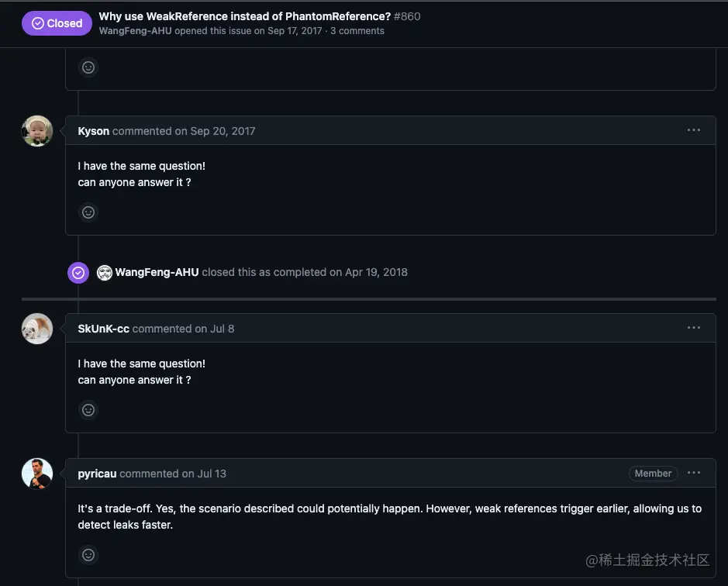
Task: Click the Kyson username link
Action: click(x=94, y=131)
